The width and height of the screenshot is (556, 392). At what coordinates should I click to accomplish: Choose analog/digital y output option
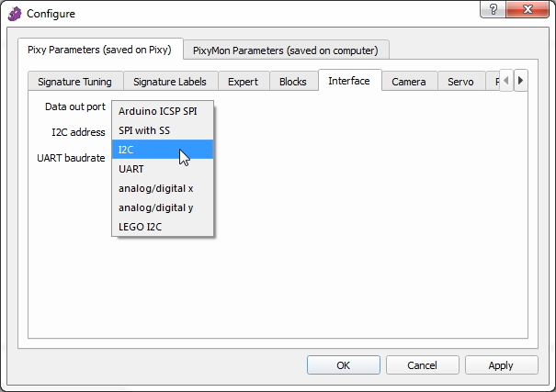pos(155,207)
